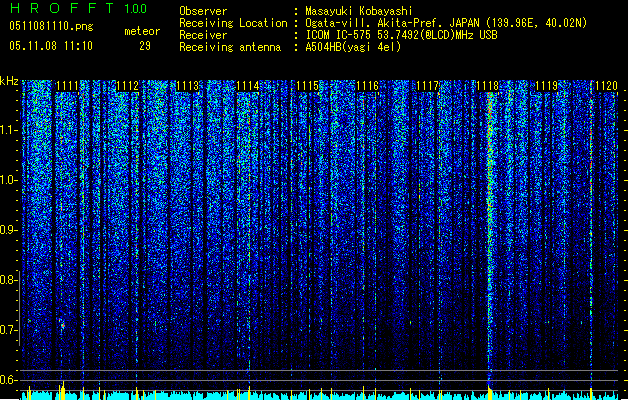Click the Receiver label
The image size is (629, 400).
point(203,35)
